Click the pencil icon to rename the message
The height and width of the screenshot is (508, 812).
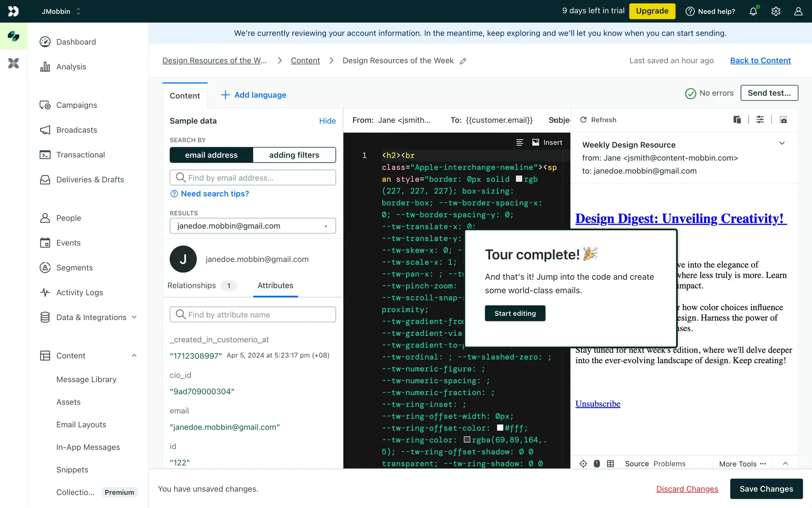[463, 61]
